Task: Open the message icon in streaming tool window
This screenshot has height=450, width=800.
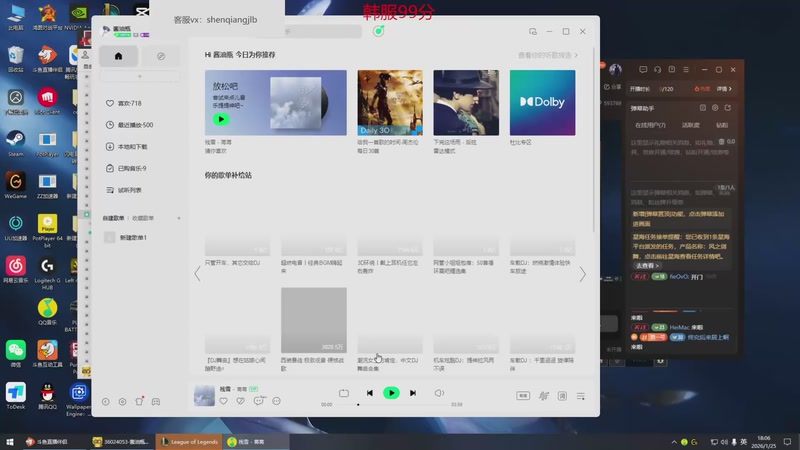Action: point(643,69)
